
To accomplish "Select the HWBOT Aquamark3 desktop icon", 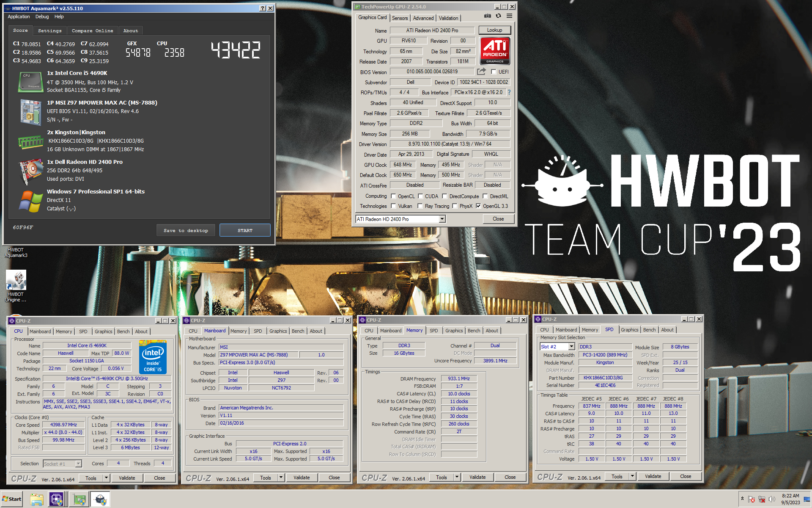I will (16, 252).
